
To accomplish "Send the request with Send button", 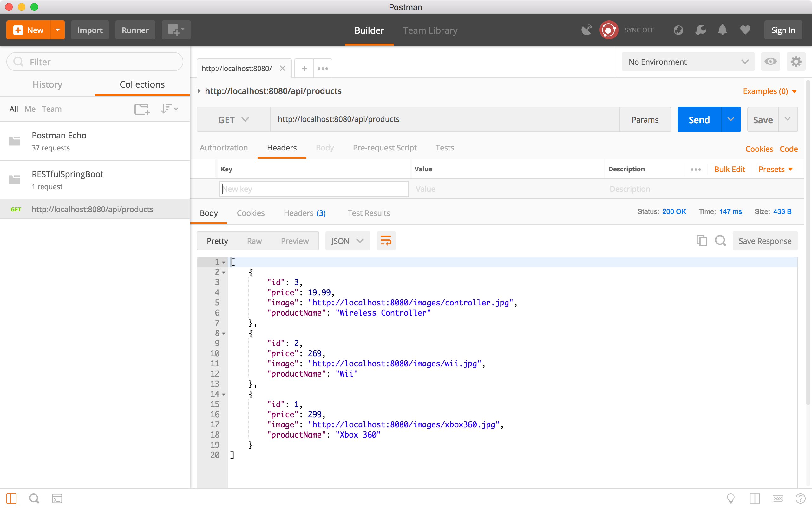I will [x=699, y=119].
